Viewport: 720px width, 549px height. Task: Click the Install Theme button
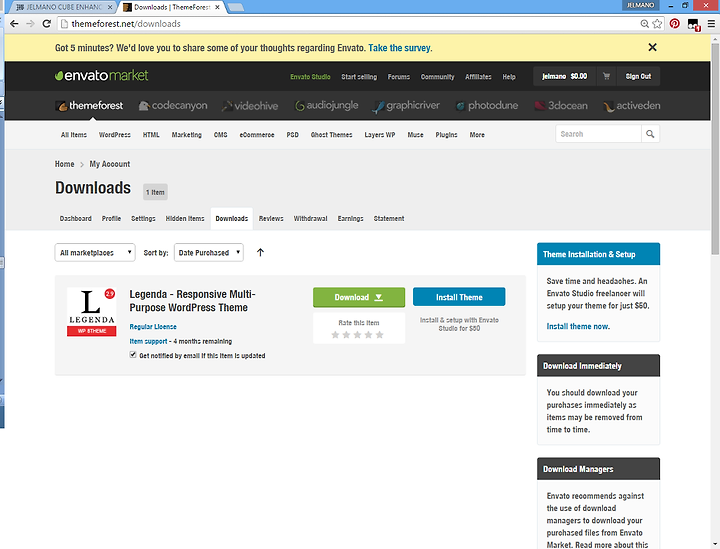click(459, 297)
